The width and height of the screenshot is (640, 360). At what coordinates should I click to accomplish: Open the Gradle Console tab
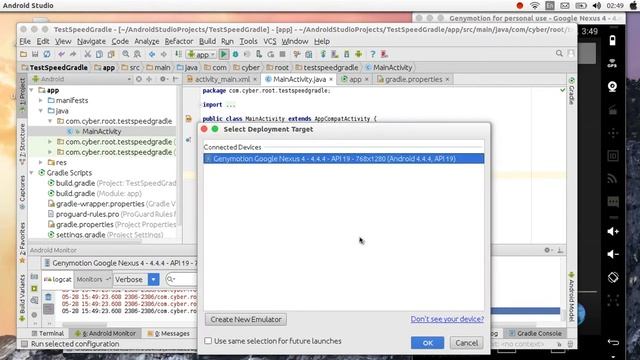tap(535, 333)
